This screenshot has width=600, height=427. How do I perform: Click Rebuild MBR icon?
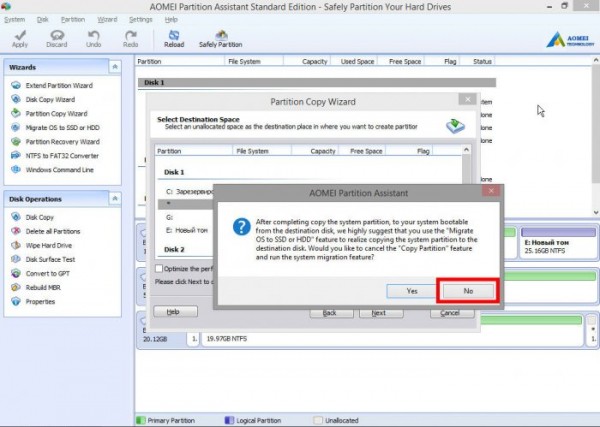tap(16, 287)
